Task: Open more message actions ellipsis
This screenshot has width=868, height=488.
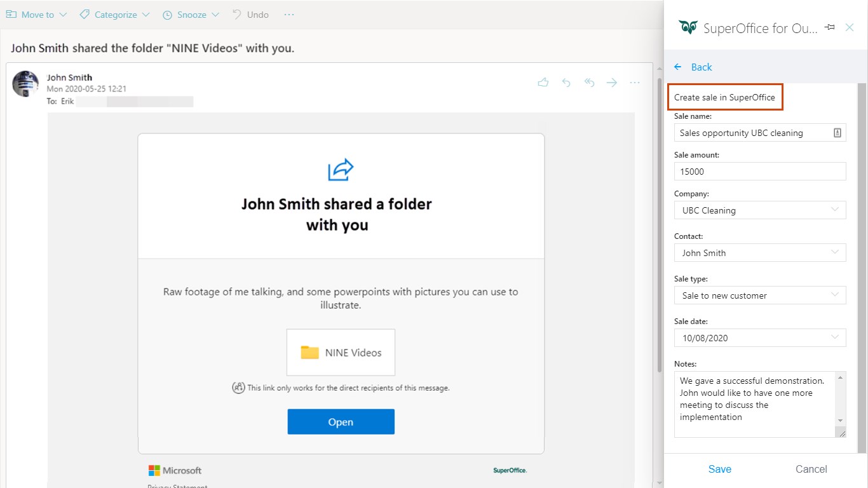Action: [x=635, y=83]
